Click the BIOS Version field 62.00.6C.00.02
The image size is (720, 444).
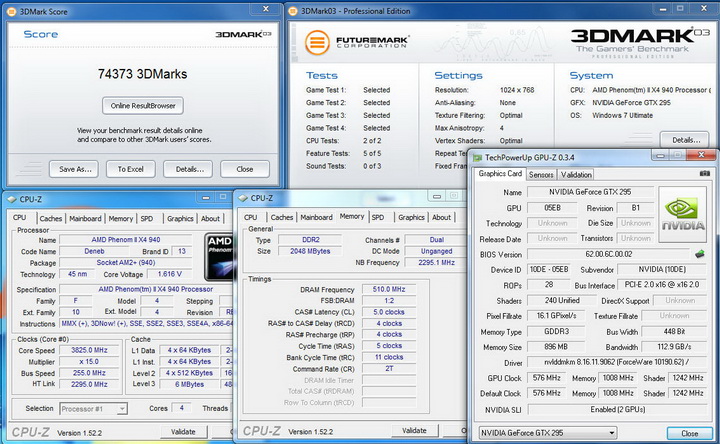pyautogui.click(x=609, y=254)
